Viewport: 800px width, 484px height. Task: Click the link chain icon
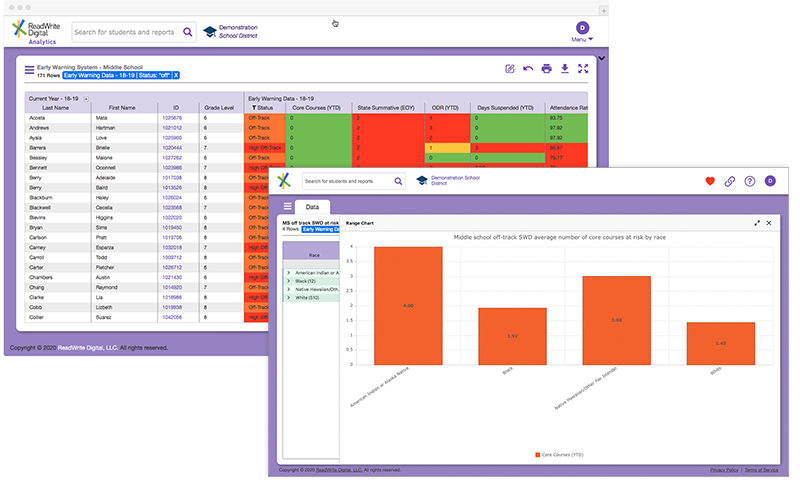pos(730,181)
